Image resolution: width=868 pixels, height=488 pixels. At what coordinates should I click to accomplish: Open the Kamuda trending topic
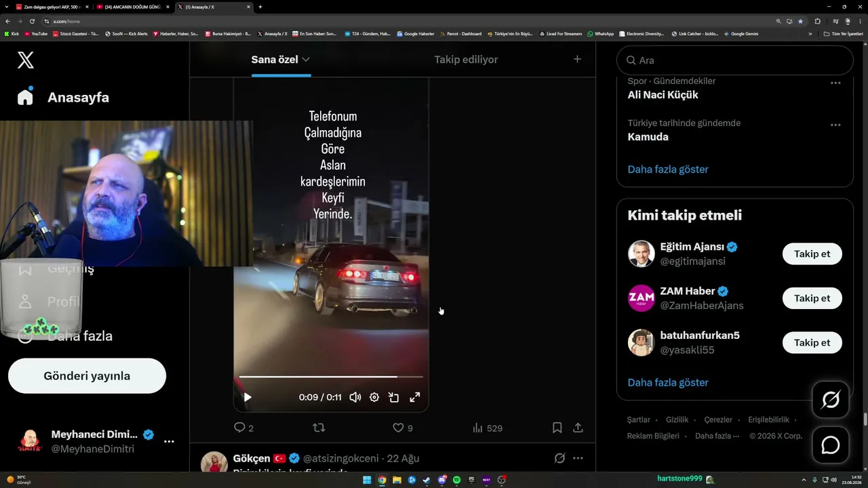[x=648, y=137]
